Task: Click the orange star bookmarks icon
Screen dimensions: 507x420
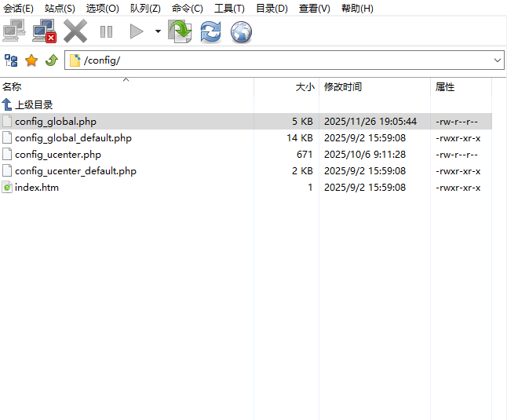Action: pyautogui.click(x=31, y=60)
